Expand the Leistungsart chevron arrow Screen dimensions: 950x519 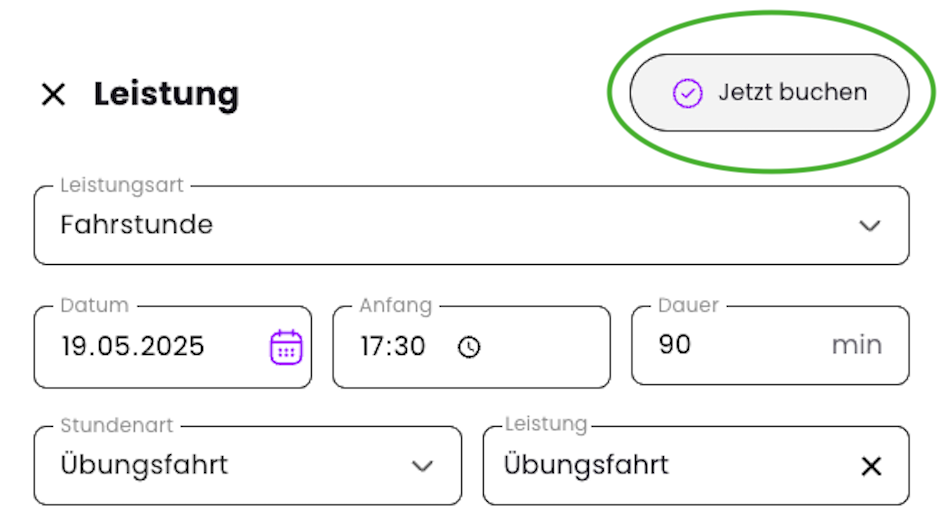coord(869,226)
